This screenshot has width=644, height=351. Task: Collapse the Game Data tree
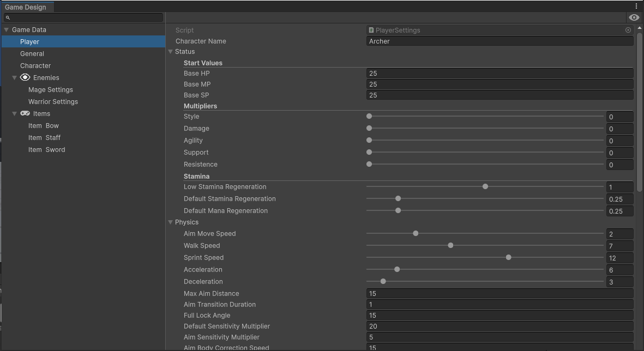point(7,30)
